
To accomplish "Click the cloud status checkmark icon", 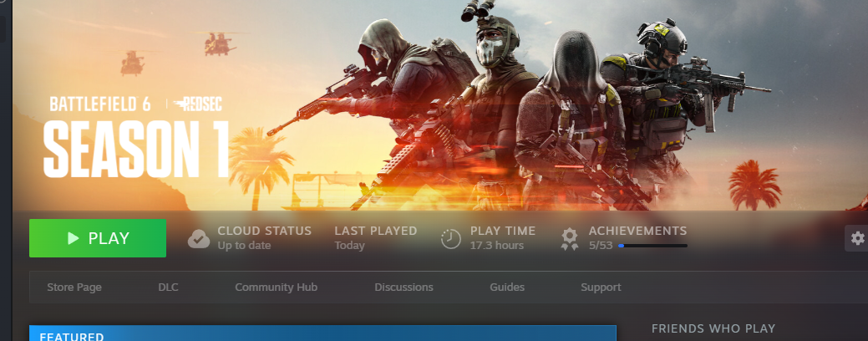I will click(x=199, y=239).
